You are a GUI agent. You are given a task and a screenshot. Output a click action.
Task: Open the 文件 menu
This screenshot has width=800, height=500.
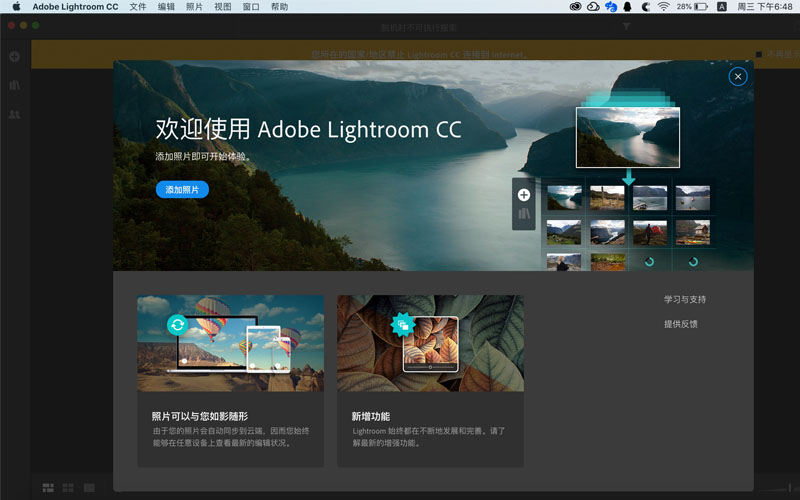point(138,7)
